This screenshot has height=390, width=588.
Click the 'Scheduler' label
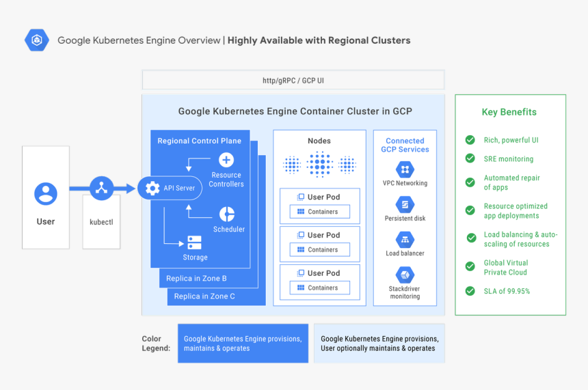coord(229,229)
